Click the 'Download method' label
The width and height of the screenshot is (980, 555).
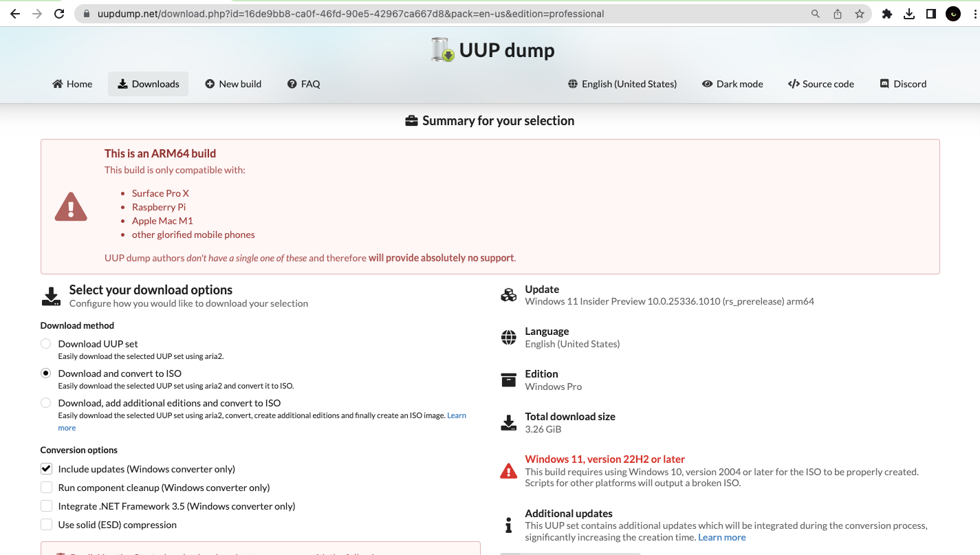pos(77,325)
